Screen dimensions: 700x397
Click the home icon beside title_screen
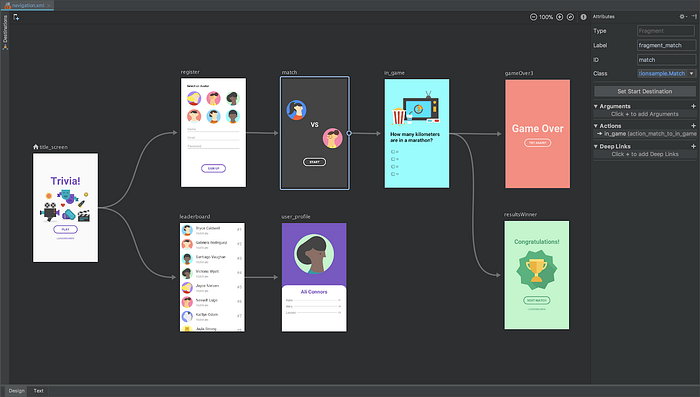point(36,146)
